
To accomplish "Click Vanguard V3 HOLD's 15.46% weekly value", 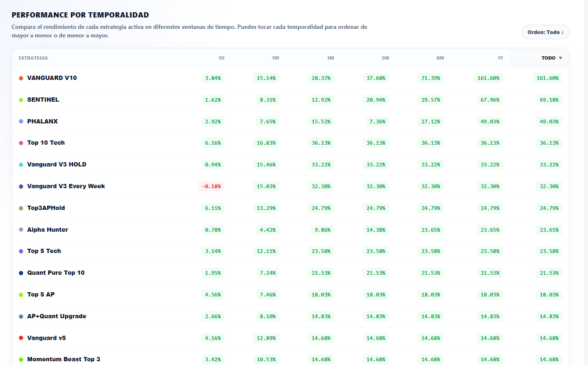I will (266, 165).
